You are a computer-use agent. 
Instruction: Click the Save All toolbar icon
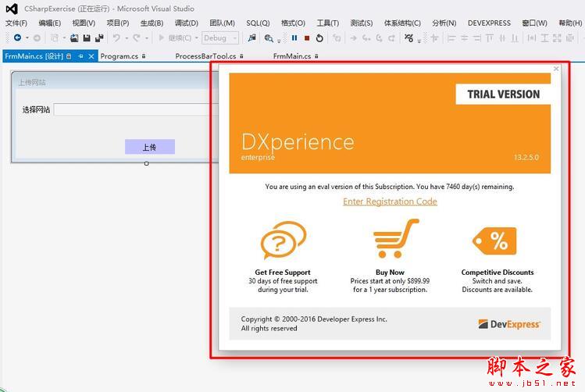click(99, 38)
